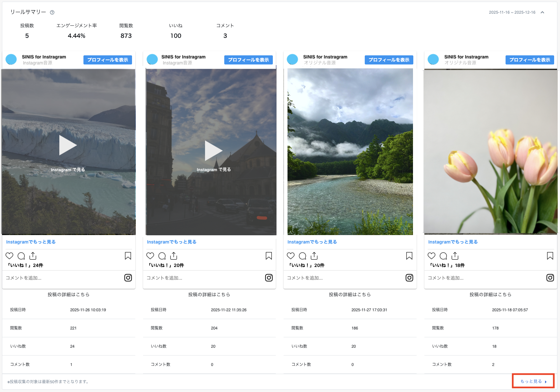Click the profile avatar on the third reel
Image resolution: width=560 pixels, height=392 pixels.
pos(292,59)
